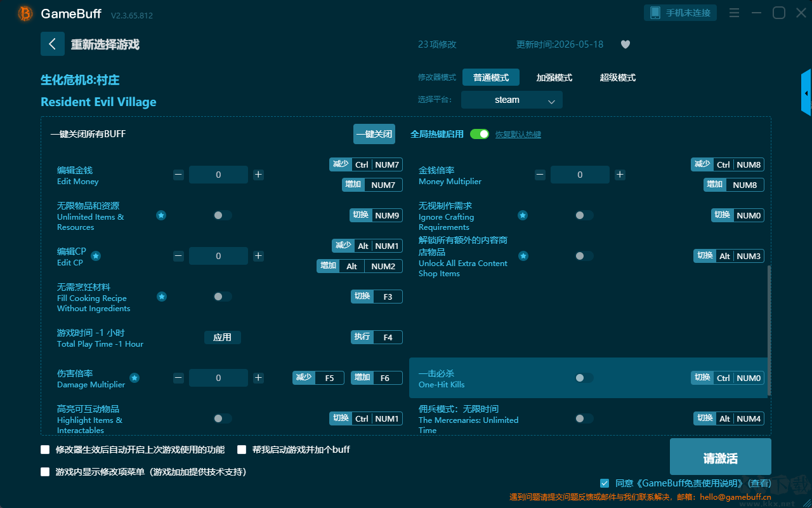Click star icon next to Unlimited Items & Resources
This screenshot has height=508, width=812.
(x=161, y=215)
